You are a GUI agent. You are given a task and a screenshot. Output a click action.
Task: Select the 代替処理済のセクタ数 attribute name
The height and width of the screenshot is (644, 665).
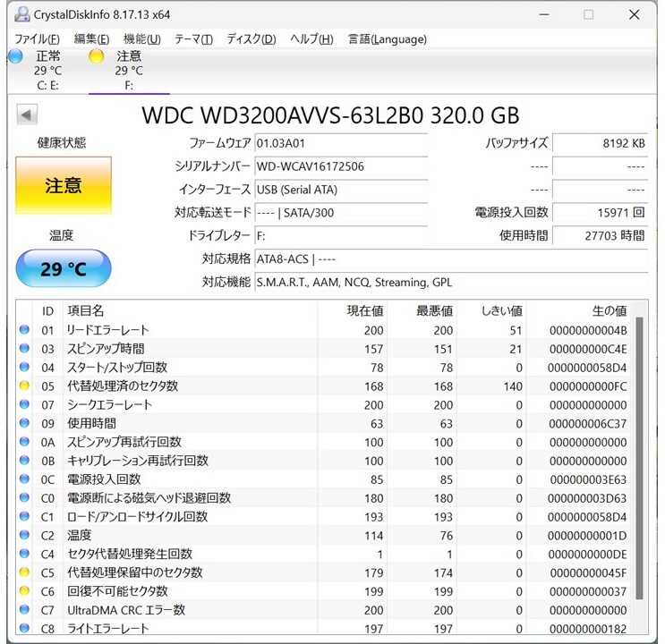coord(123,386)
